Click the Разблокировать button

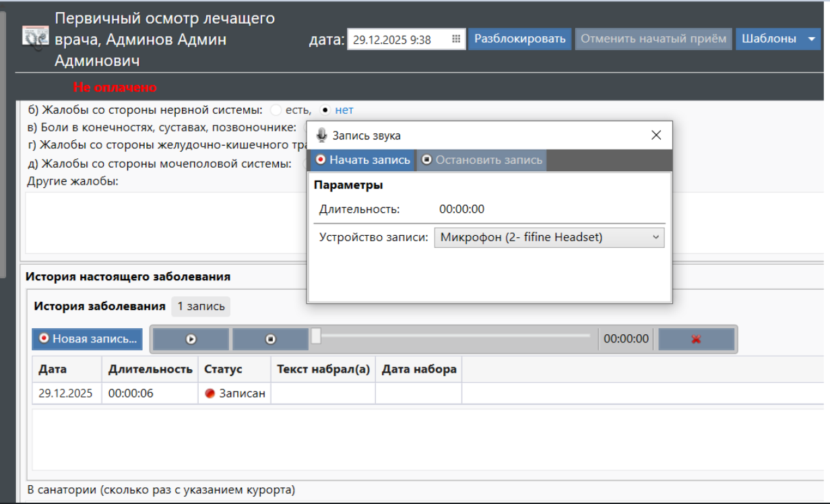pyautogui.click(x=519, y=39)
